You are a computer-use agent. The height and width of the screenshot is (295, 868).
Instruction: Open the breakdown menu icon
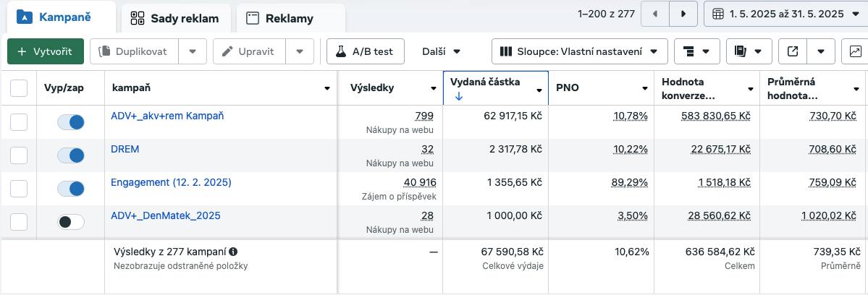pos(696,51)
